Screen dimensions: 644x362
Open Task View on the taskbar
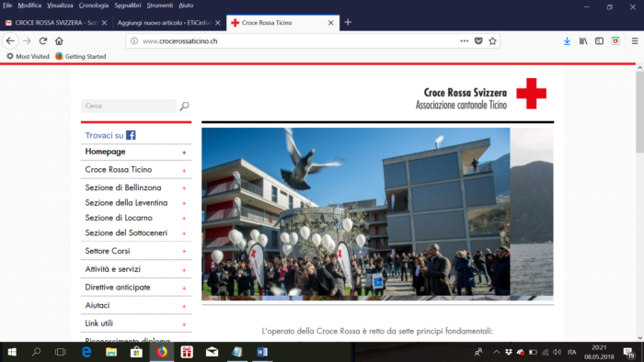(x=61, y=352)
